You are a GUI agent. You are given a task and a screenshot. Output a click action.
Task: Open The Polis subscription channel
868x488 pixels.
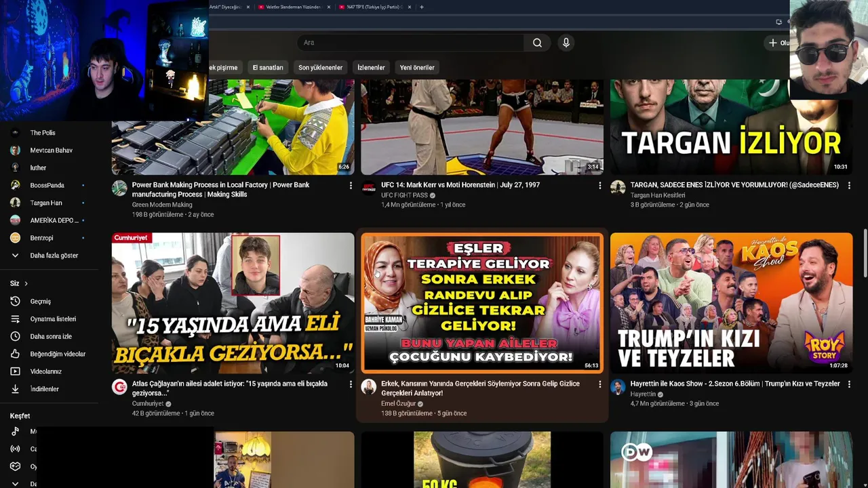[x=43, y=133]
